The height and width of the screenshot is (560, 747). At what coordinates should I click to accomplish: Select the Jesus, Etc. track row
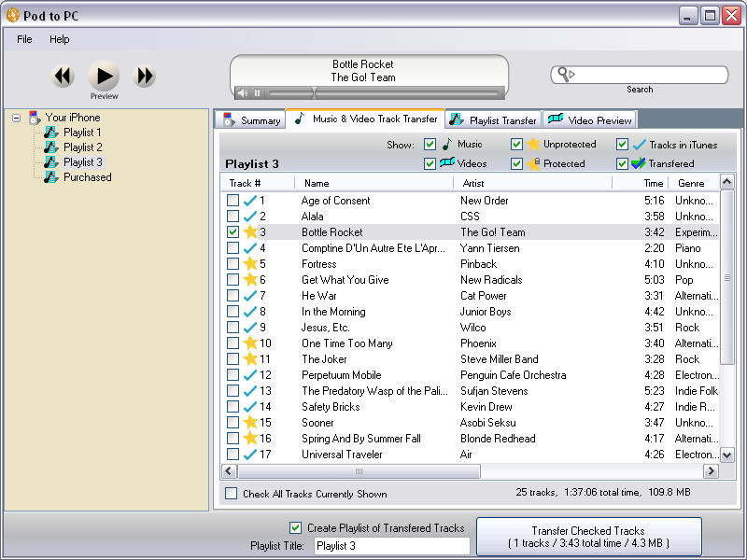click(x=471, y=328)
